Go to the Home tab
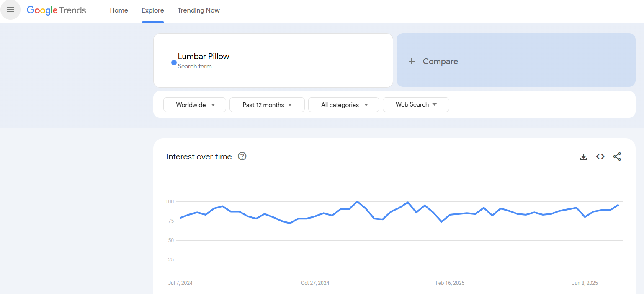 (x=119, y=10)
